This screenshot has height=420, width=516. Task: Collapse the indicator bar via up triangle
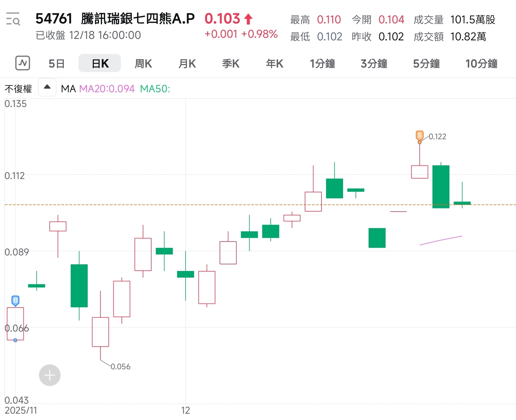point(47,87)
